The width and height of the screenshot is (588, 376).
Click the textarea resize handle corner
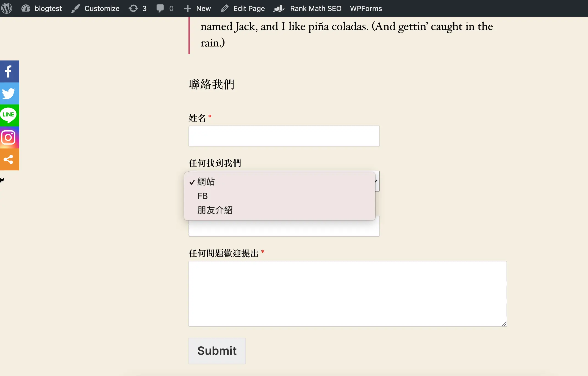pyautogui.click(x=504, y=324)
